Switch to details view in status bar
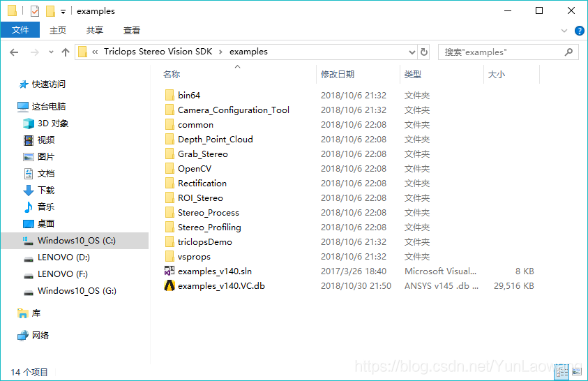The image size is (588, 381). point(561,372)
